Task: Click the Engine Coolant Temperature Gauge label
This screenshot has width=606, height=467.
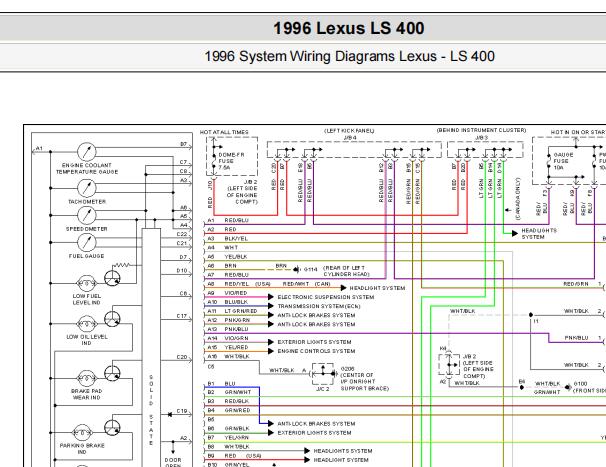Action: [87, 168]
